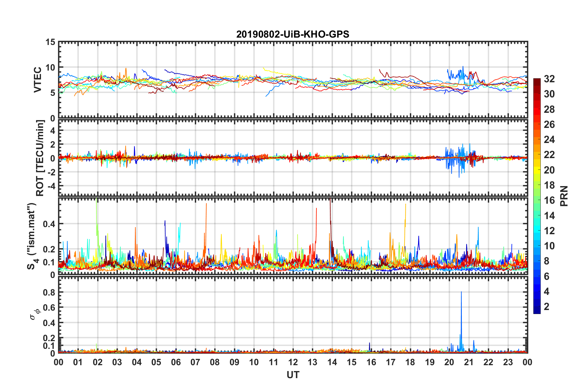Select the 07 hour tick label
The height and width of the screenshot is (392, 586).
195,362
